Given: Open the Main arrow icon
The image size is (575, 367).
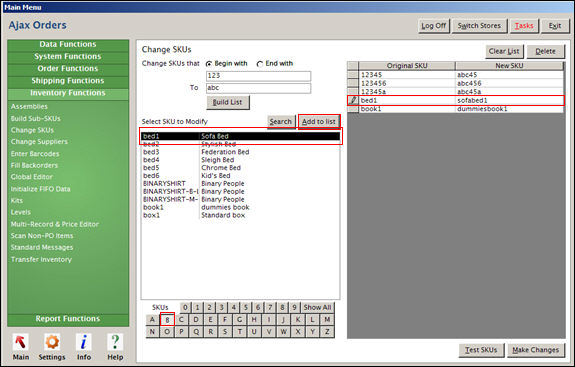Looking at the screenshot, I should 21,342.
